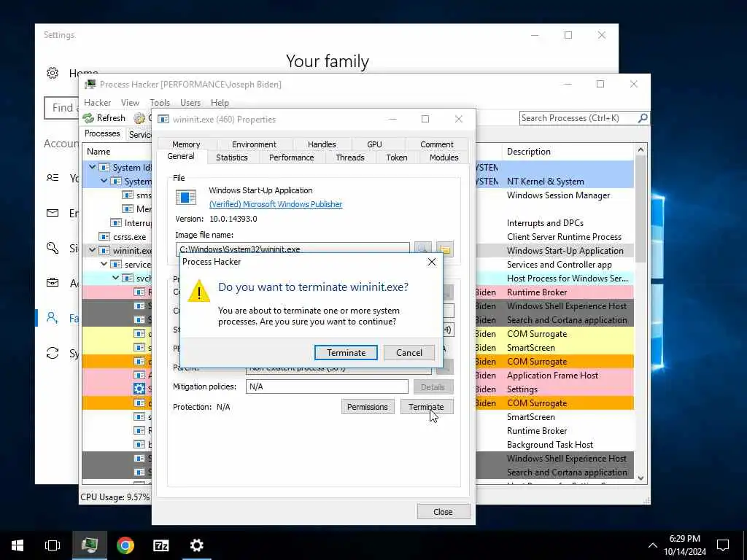Click the process list scroll down arrow
The height and width of the screenshot is (560, 747).
pyautogui.click(x=640, y=478)
